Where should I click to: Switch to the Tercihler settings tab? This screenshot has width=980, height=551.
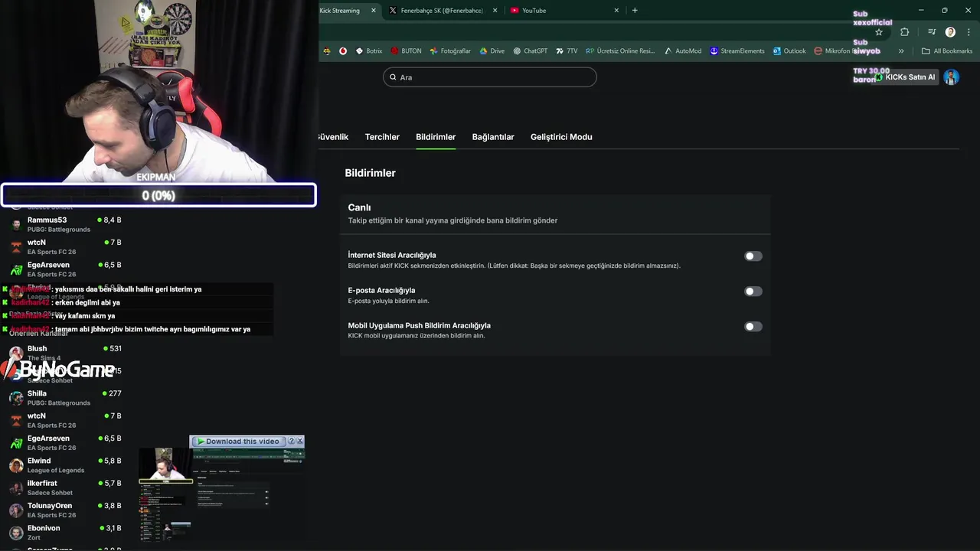382,137
